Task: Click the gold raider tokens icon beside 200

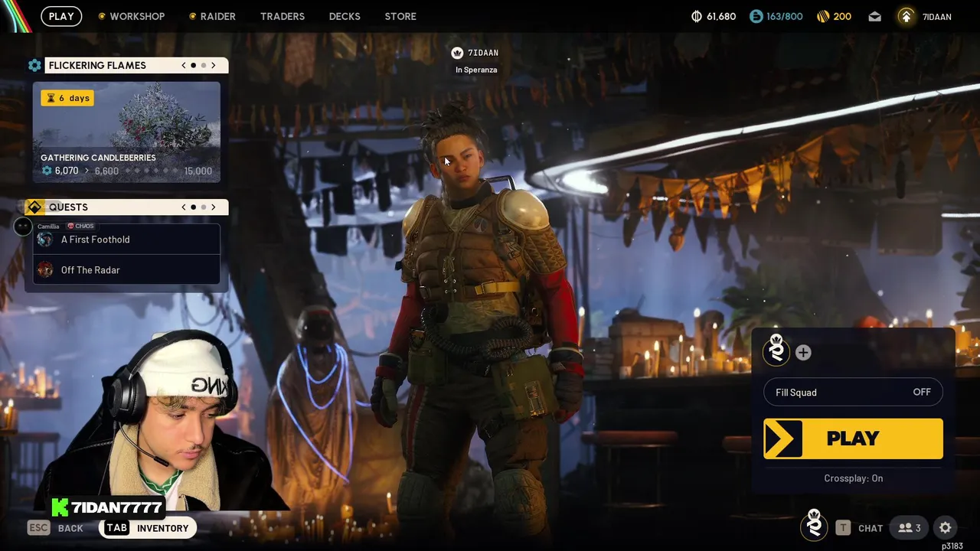Action: 823,16
